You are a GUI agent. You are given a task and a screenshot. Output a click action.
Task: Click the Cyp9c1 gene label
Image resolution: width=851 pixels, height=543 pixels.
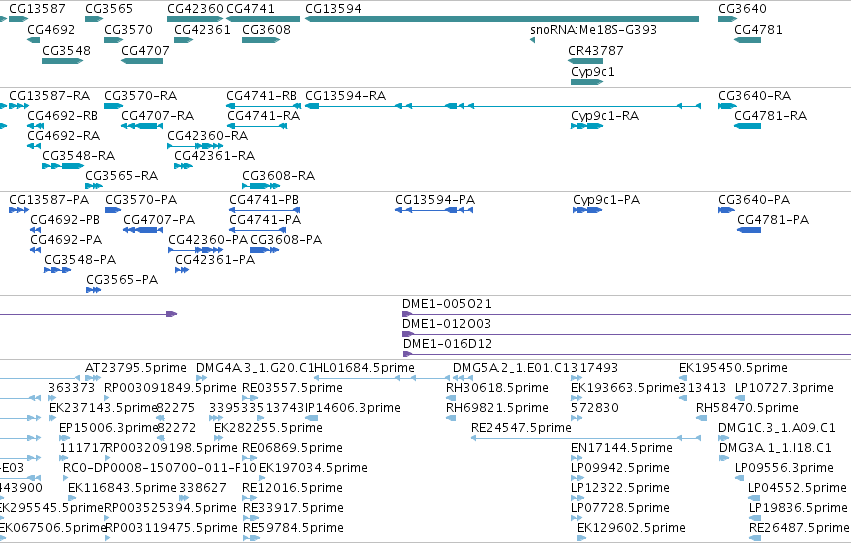pyautogui.click(x=593, y=72)
